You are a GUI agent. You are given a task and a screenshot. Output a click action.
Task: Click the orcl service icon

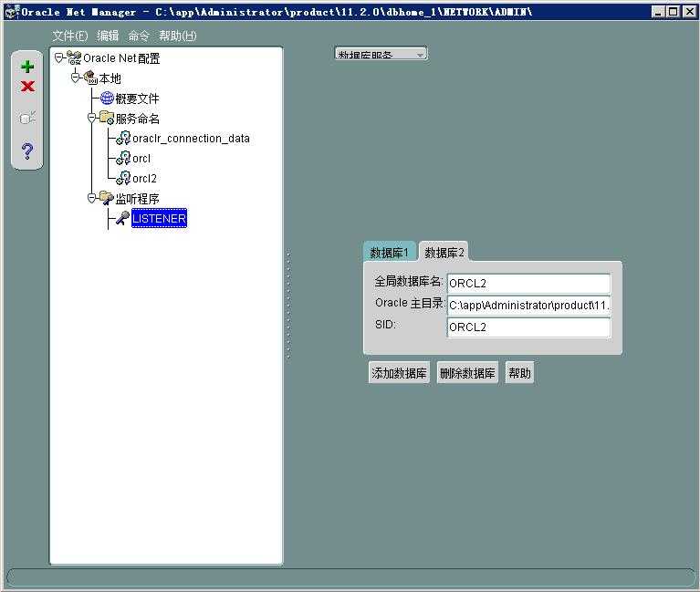[x=123, y=158]
